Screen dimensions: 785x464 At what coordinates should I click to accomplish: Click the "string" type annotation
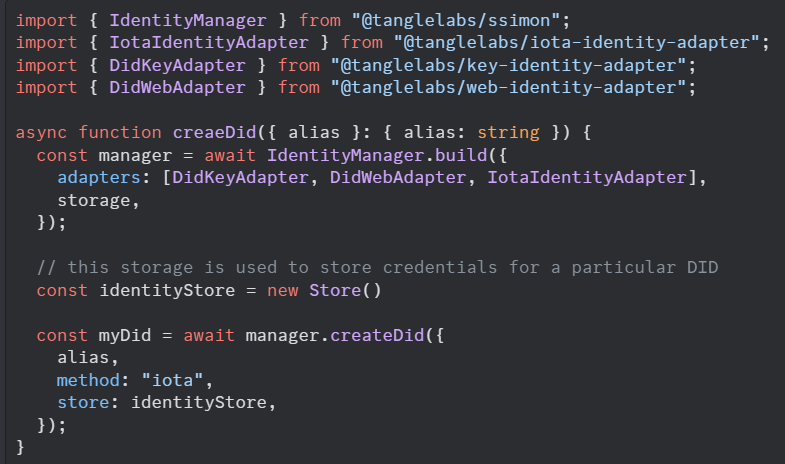(x=508, y=133)
